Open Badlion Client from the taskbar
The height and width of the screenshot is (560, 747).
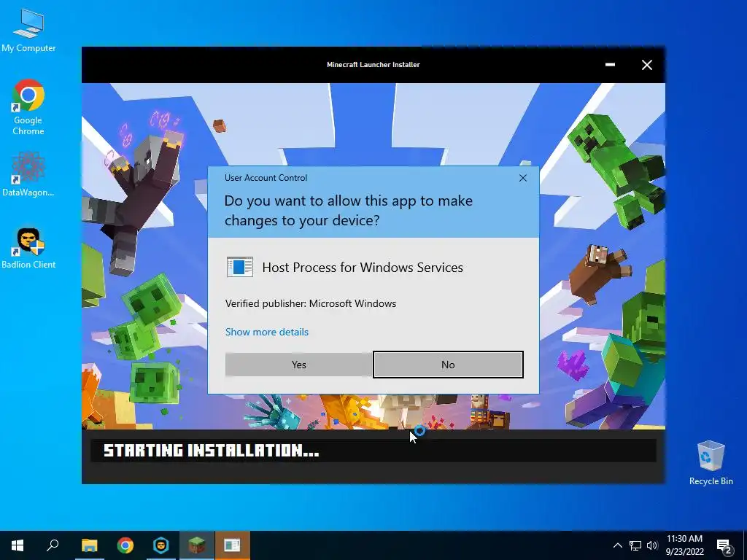[161, 545]
